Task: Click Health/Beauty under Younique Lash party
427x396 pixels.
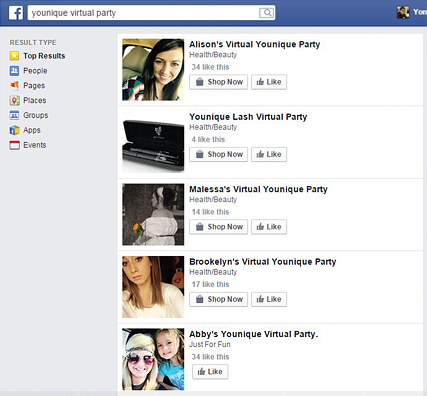Action: point(213,127)
